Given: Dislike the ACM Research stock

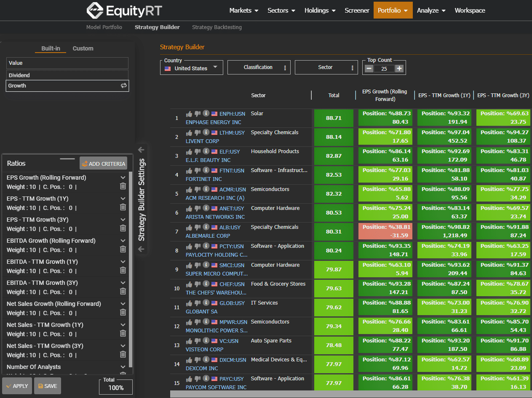Looking at the screenshot, I should (198, 189).
